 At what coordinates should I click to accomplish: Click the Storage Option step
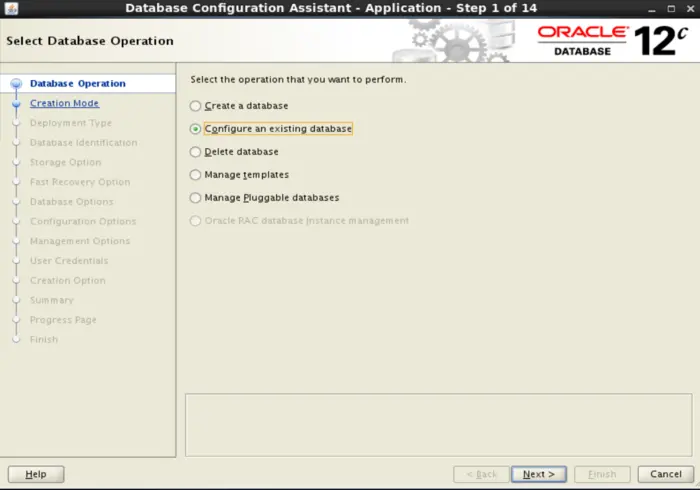point(66,162)
